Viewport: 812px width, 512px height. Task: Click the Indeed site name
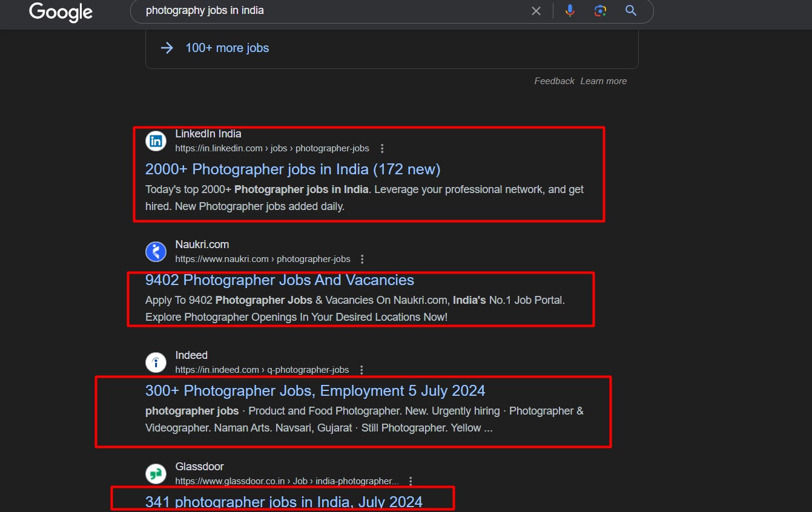coord(191,355)
